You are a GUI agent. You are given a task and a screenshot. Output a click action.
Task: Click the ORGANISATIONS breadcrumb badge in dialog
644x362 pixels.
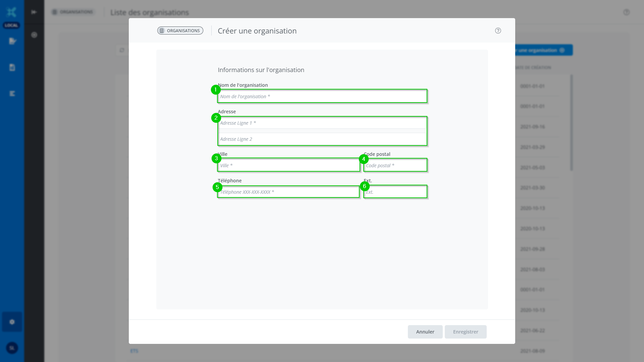180,31
